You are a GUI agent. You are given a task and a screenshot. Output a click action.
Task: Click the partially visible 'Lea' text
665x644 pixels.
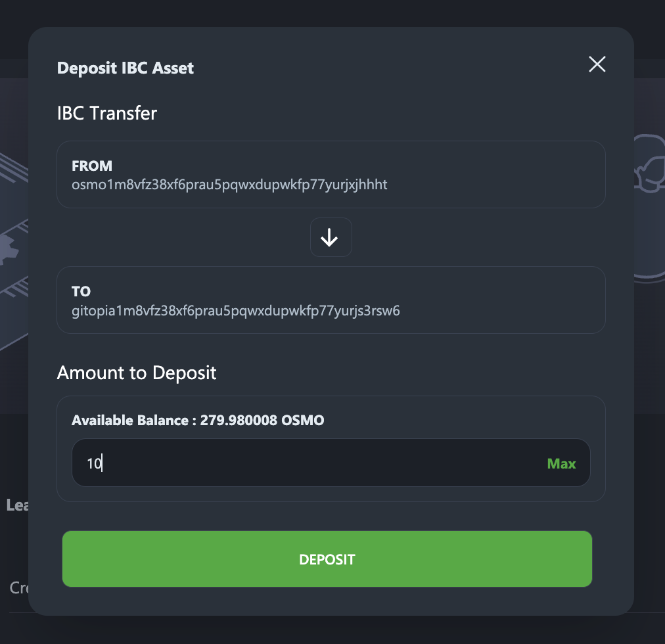point(16,505)
